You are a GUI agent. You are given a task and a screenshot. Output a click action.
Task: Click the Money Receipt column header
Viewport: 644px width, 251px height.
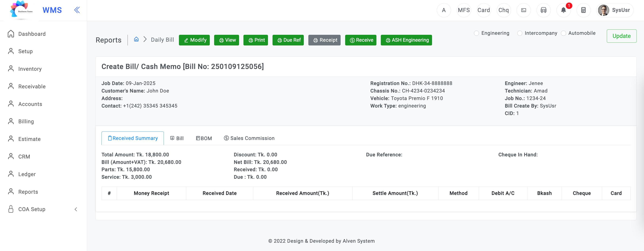click(151, 193)
